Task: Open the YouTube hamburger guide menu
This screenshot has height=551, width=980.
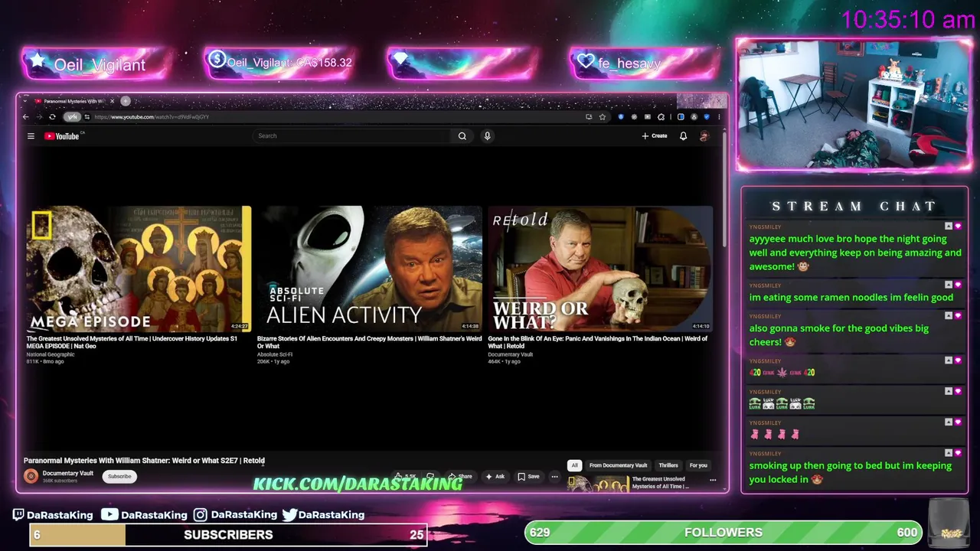Action: 31,136
